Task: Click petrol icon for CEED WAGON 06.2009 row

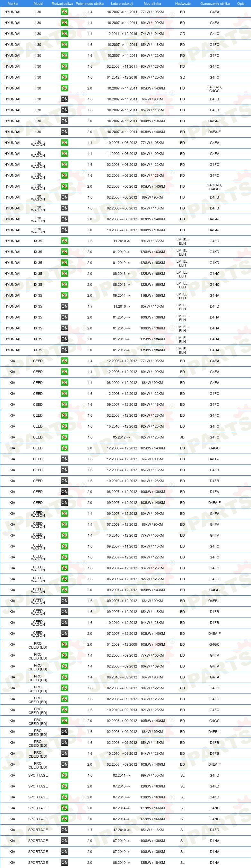Action: [x=65, y=579]
